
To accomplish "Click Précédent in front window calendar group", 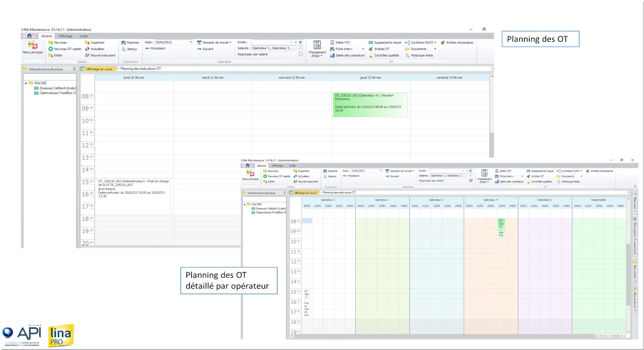I will coord(351,176).
